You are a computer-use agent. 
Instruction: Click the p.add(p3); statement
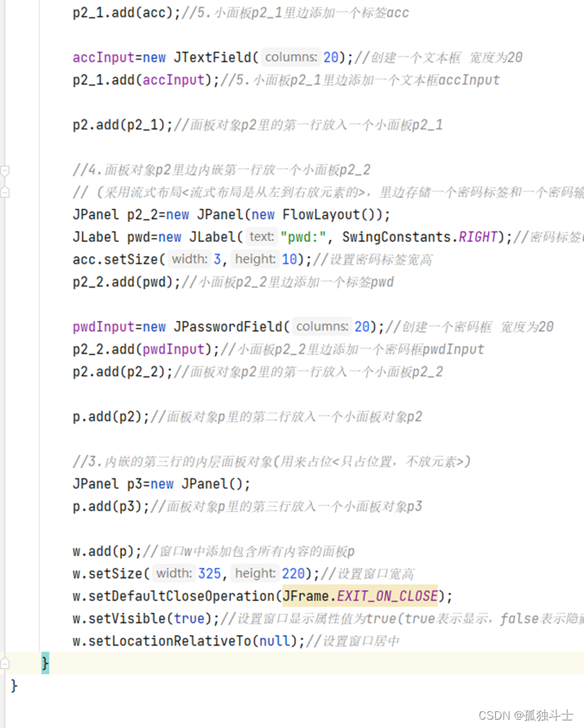point(111,506)
